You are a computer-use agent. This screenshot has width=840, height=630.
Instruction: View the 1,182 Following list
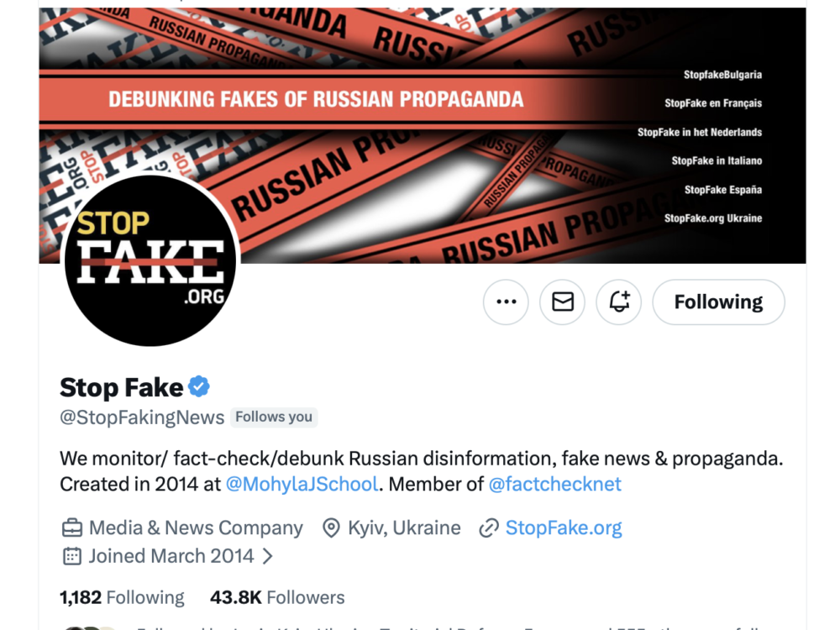click(x=122, y=598)
